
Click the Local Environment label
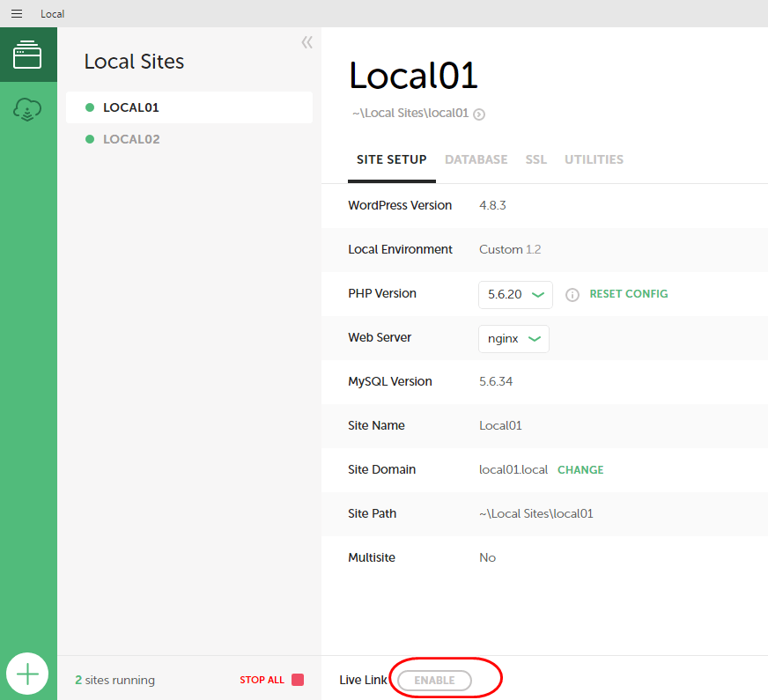point(400,249)
